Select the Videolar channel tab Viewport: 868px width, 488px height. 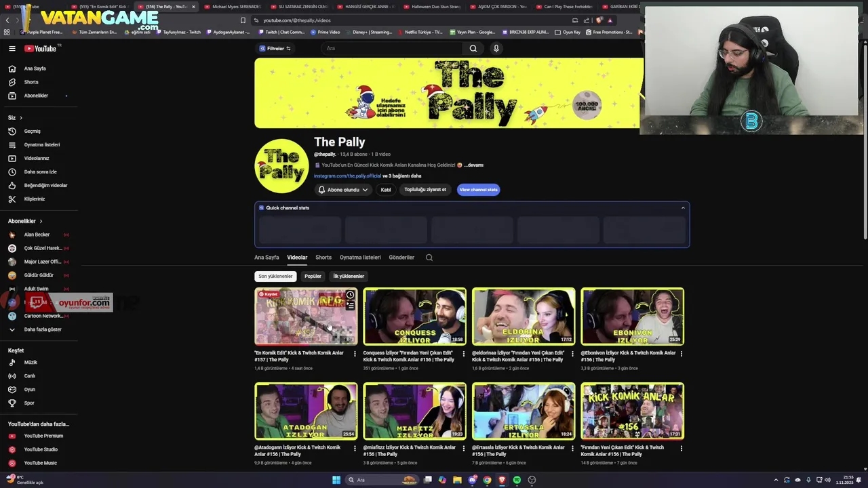point(297,258)
